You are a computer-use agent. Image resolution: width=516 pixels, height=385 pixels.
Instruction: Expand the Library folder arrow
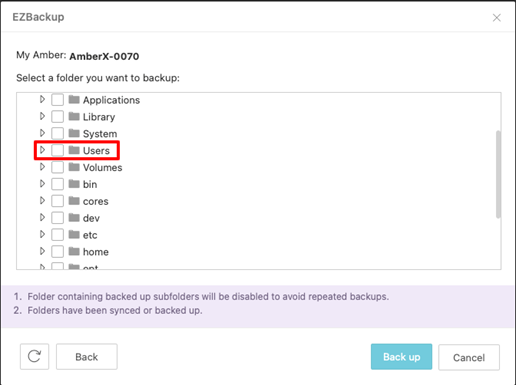coord(42,116)
